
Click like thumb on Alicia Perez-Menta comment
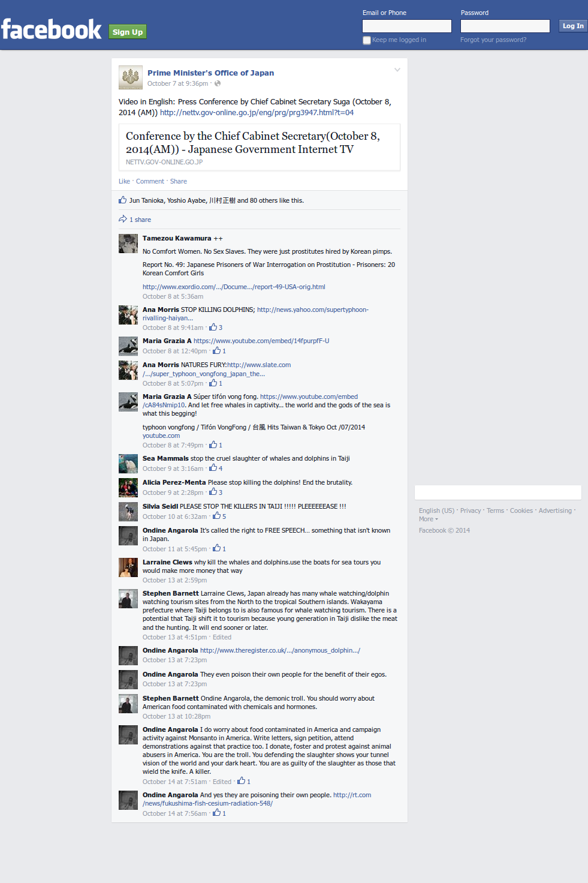[x=213, y=492]
